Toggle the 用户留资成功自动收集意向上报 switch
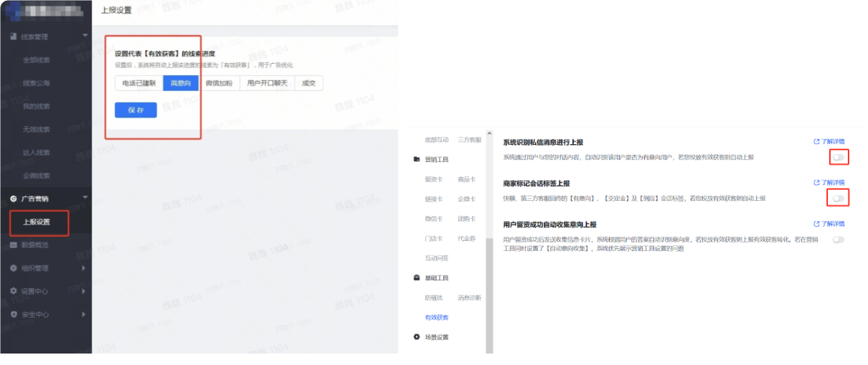This screenshot has width=868, height=365. point(838,240)
